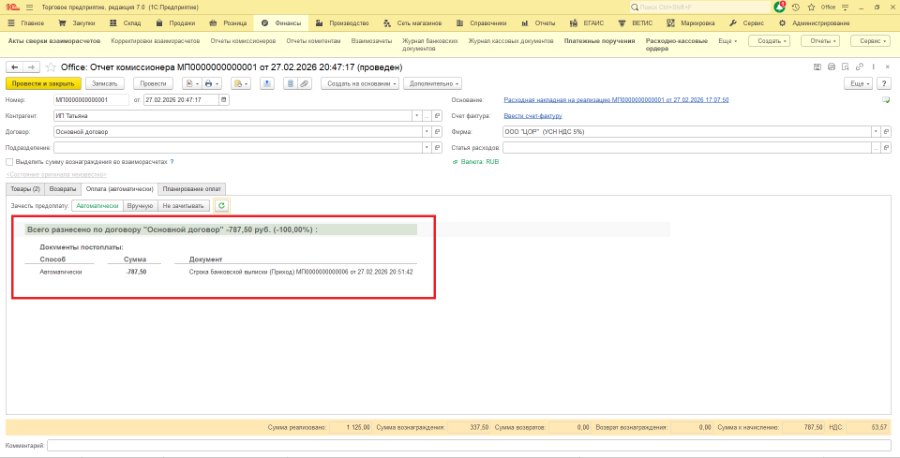
Task: Open the Контрагент record with its open icon
Action: (x=437, y=116)
